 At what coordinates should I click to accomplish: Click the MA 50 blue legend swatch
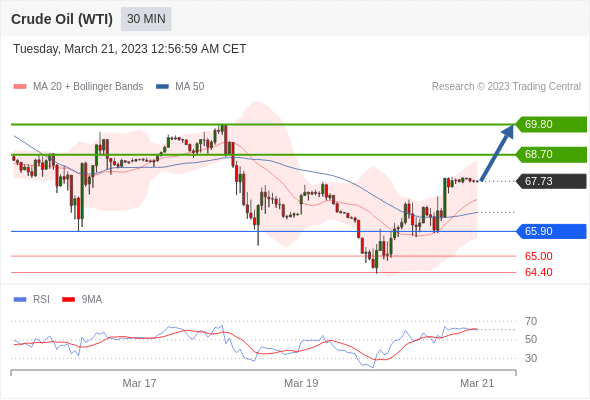pyautogui.click(x=162, y=87)
